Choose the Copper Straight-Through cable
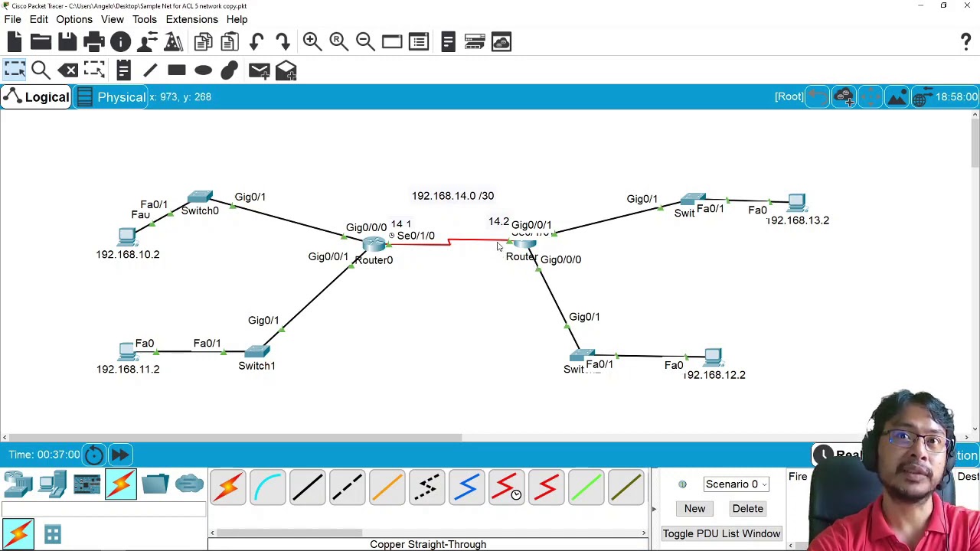The height and width of the screenshot is (551, 980). (307, 487)
